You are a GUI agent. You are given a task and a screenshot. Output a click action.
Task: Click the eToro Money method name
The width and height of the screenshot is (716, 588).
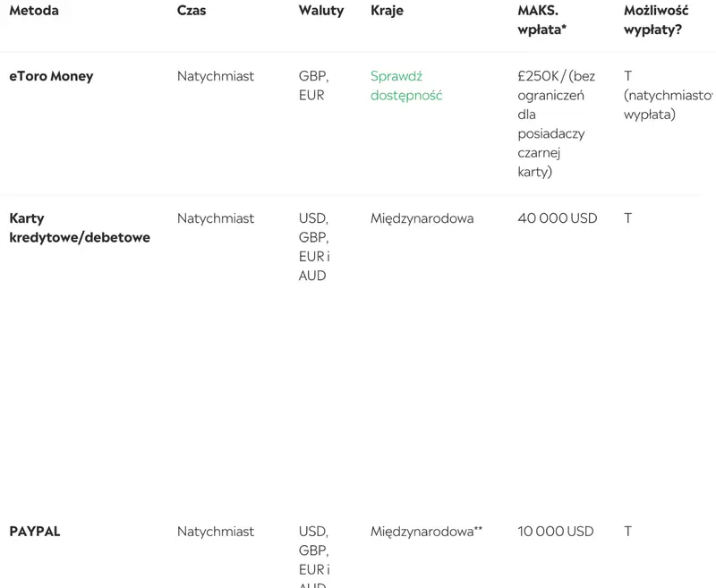point(51,76)
